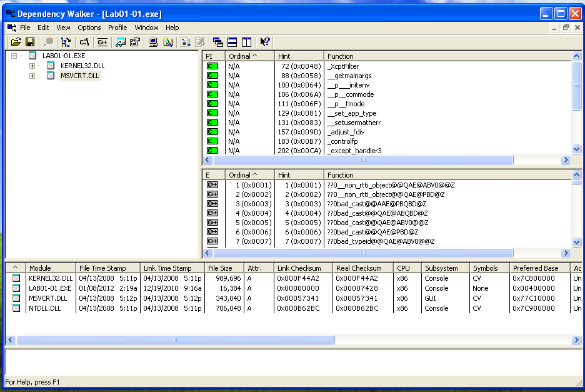The height and width of the screenshot is (392, 585).
Task: Select the _adjust_fdiv import function
Action: pyautogui.click(x=346, y=132)
